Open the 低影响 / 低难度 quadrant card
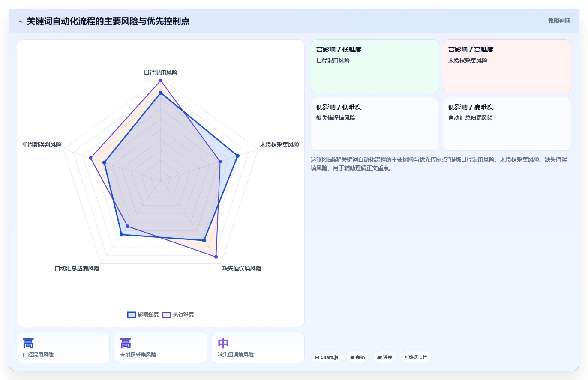588x380 pixels. tap(375, 124)
